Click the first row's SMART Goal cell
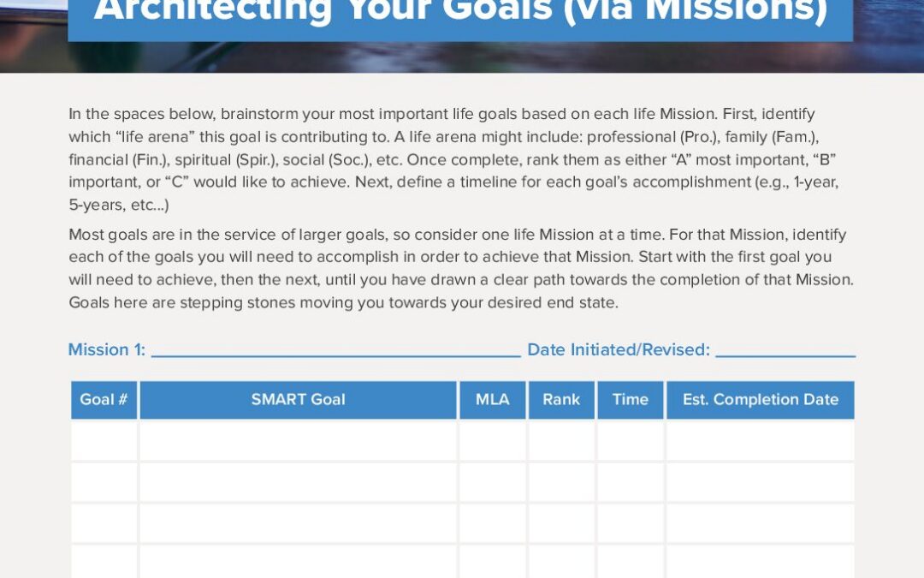The image size is (924, 578). click(298, 441)
